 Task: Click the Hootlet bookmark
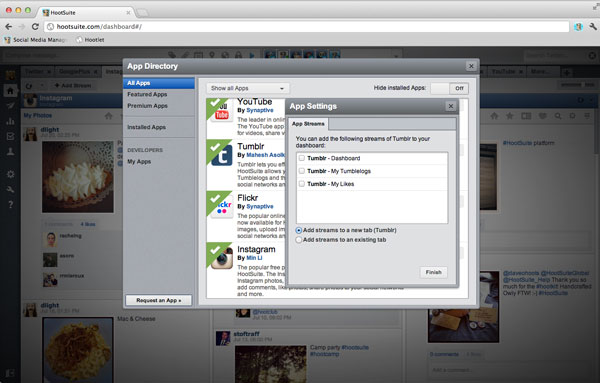pyautogui.click(x=90, y=40)
